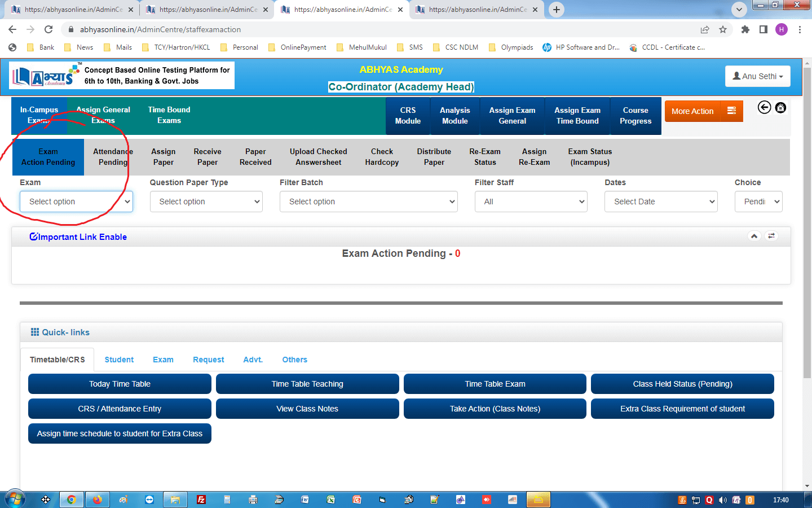The width and height of the screenshot is (812, 508).
Task: Reload the page using the refresh icon
Action: coord(48,29)
